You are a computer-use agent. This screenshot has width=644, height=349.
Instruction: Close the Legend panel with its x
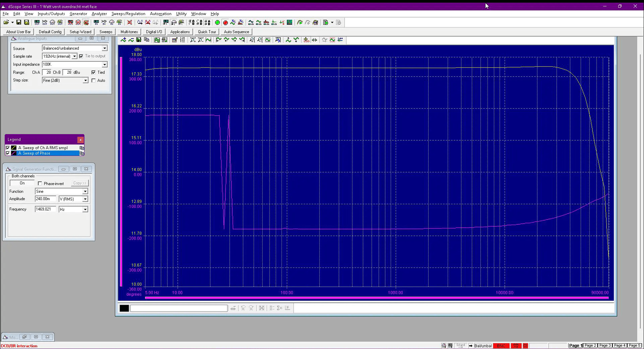80,139
